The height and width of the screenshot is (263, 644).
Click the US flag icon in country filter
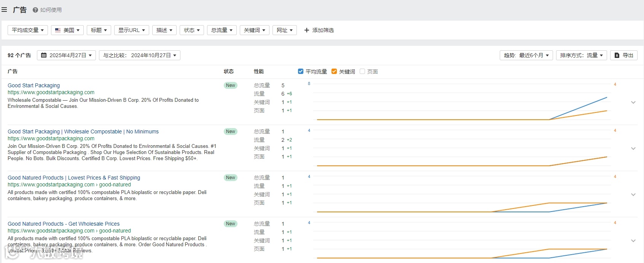tap(58, 30)
